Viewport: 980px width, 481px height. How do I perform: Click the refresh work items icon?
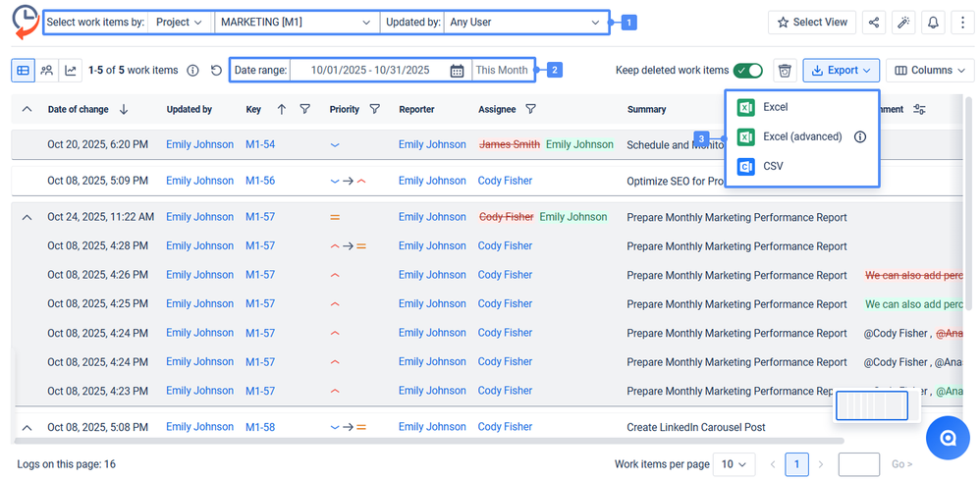(217, 71)
